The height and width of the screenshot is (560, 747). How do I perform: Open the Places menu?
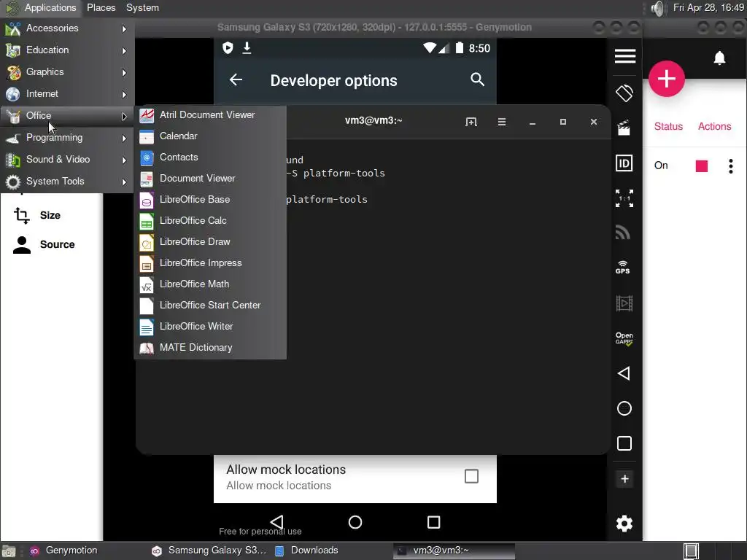(101, 7)
